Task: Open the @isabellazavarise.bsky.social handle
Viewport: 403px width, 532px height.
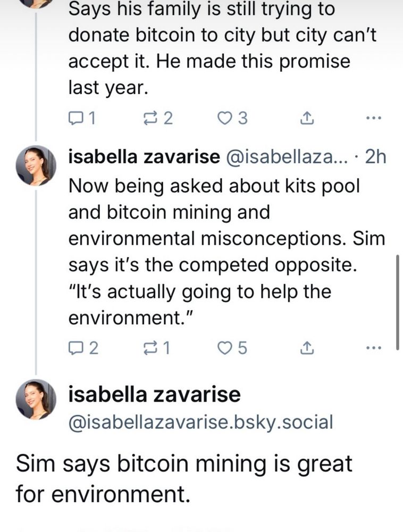Action: (200, 422)
